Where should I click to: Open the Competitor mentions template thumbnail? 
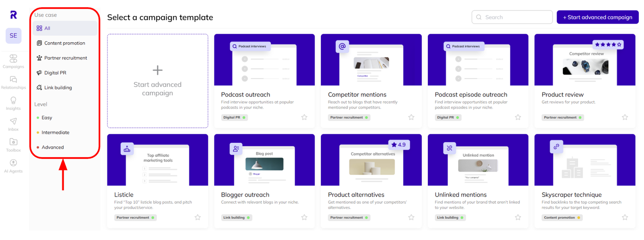(x=371, y=60)
